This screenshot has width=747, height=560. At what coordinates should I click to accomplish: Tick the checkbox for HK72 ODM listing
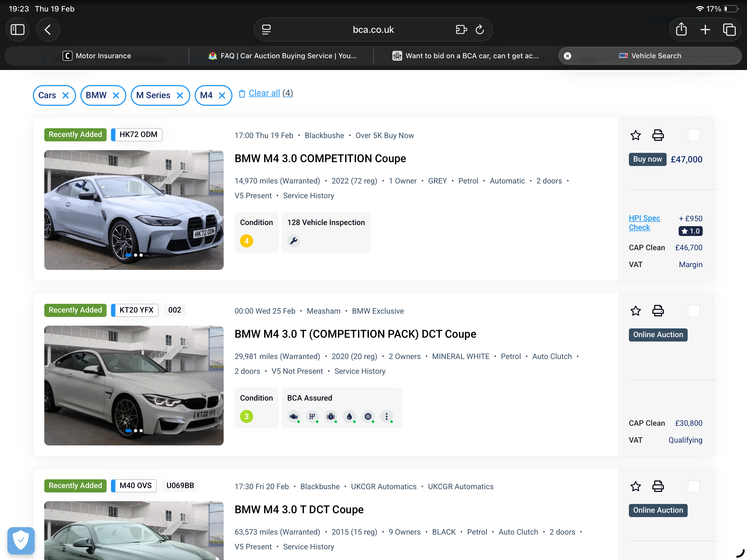click(694, 135)
